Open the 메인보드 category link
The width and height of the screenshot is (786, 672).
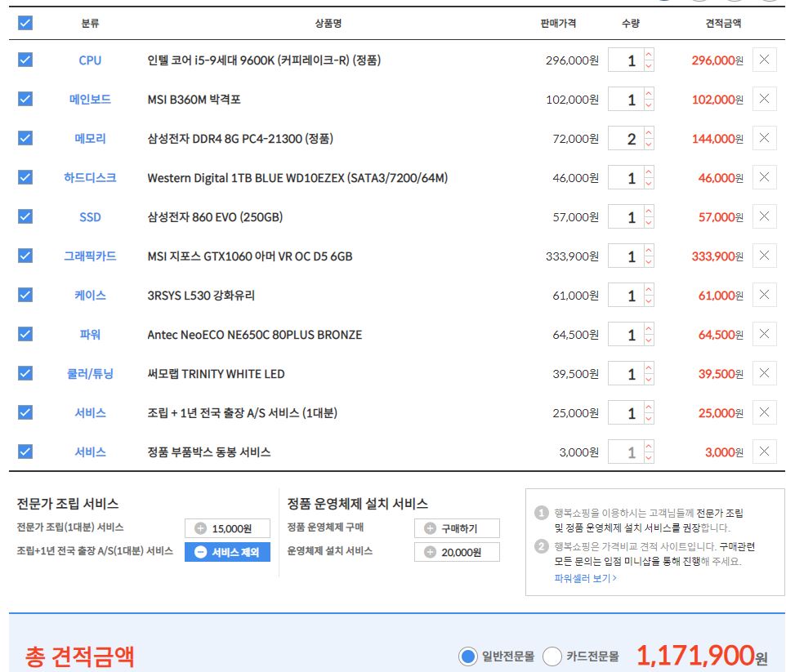[90, 100]
